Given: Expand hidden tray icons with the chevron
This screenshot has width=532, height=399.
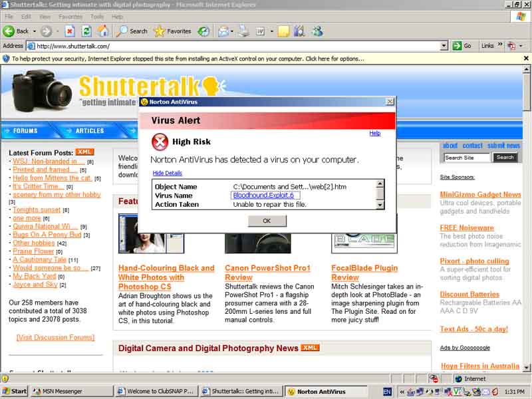Looking at the screenshot, I should [x=402, y=392].
